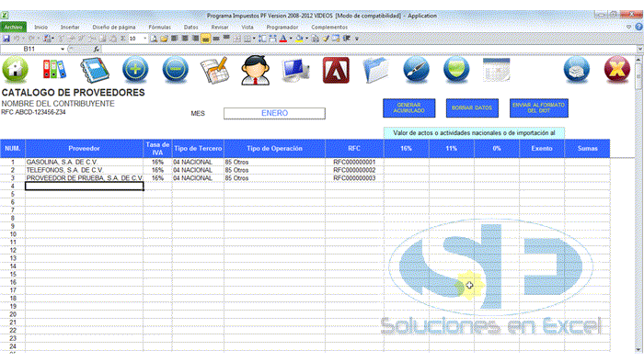Open the font color dropdown arrow
Image resolution: width=644 pixels, height=362 pixels.
[291, 39]
